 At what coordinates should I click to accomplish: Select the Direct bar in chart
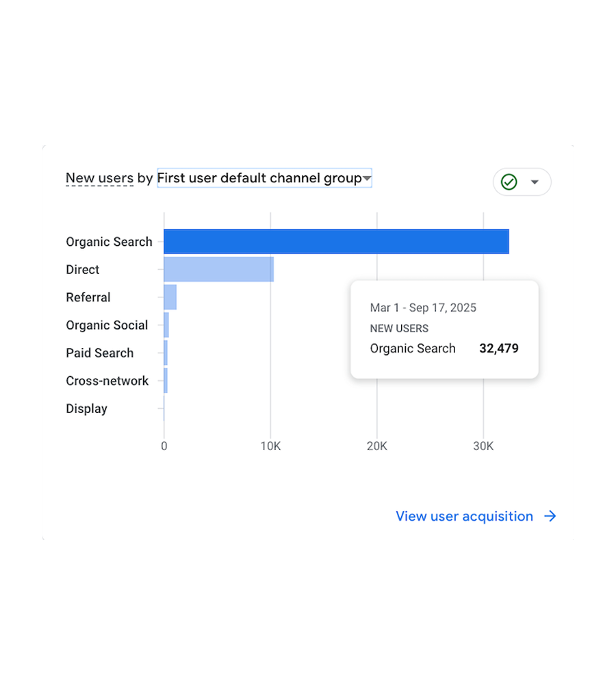pos(219,269)
